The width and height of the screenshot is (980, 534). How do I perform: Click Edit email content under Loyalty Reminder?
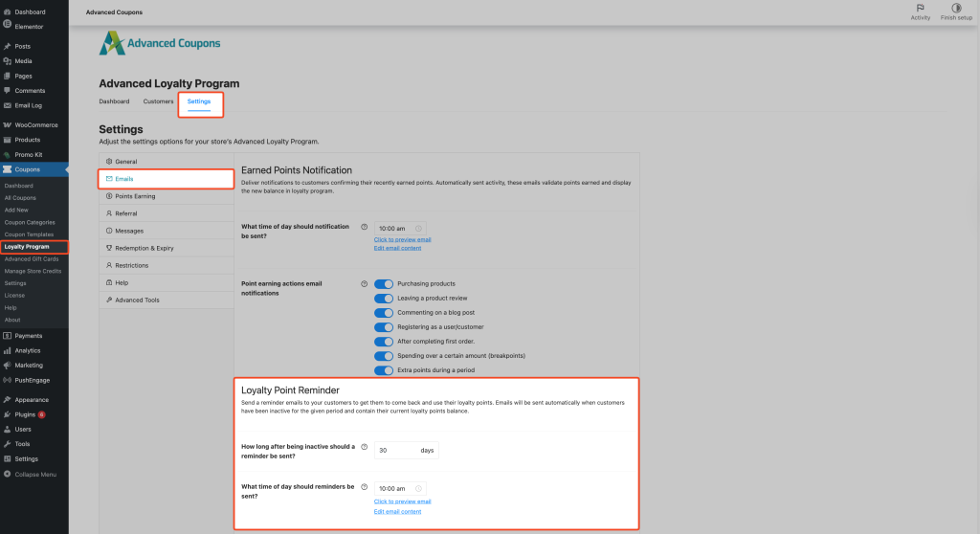pyautogui.click(x=397, y=511)
